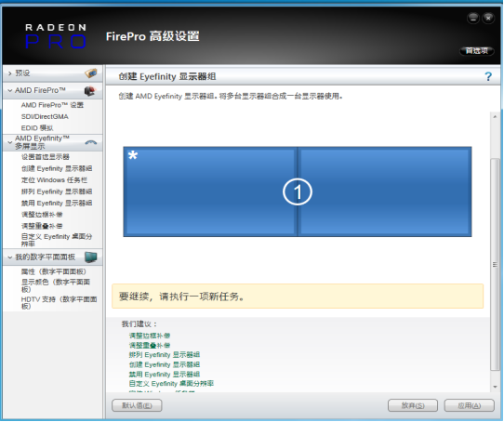
Task: Open 属性（数字平面面板）page
Action: (x=54, y=271)
